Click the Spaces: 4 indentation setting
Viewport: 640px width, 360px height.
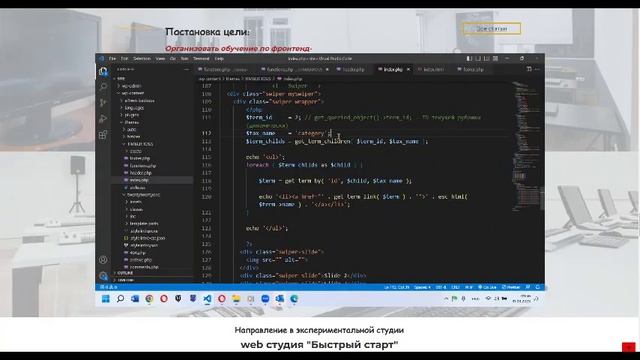(x=422, y=287)
